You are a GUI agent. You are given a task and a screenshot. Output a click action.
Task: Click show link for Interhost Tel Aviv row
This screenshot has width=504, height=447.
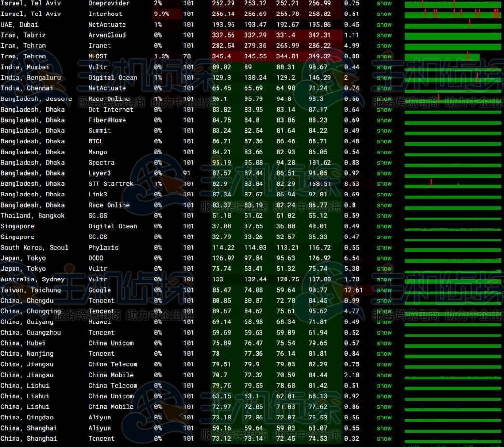click(x=384, y=14)
